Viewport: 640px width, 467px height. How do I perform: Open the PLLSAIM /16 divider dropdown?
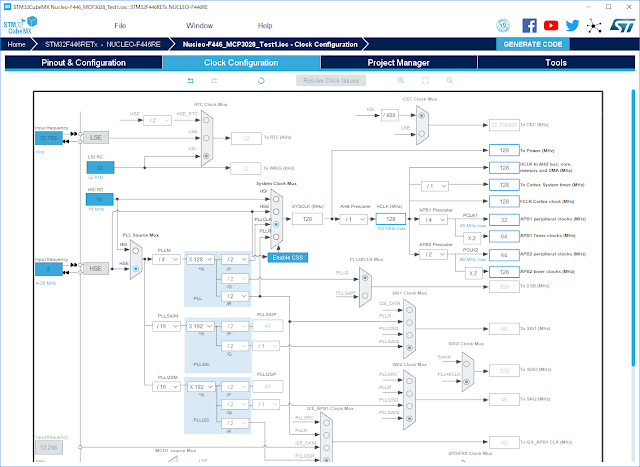click(167, 326)
